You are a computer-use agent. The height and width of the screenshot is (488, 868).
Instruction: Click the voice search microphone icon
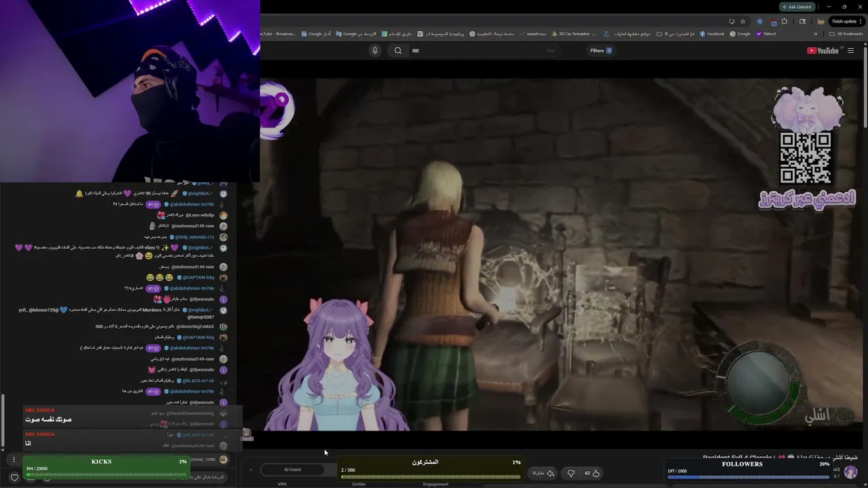pos(374,50)
